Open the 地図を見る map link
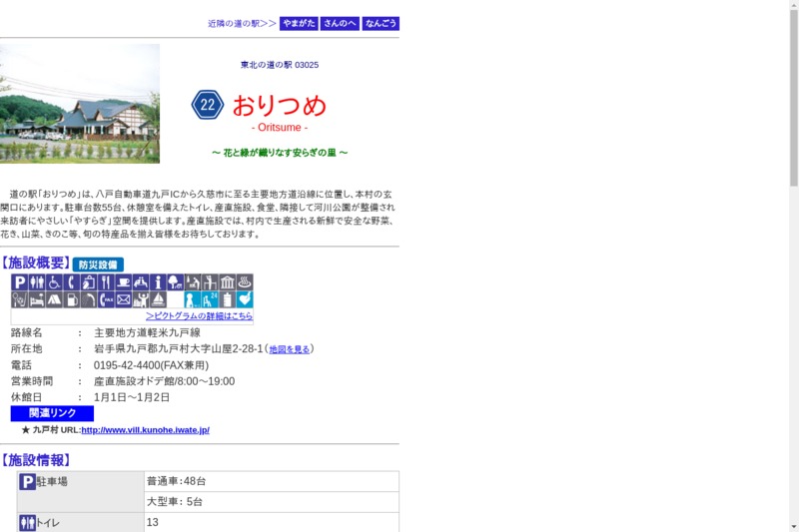Image resolution: width=799 pixels, height=532 pixels. click(x=290, y=349)
